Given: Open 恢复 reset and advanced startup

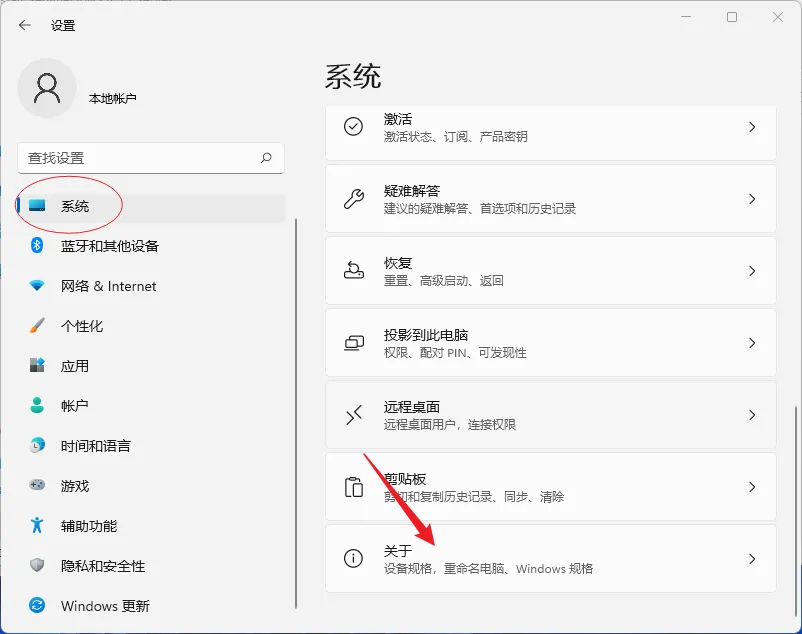Looking at the screenshot, I should coord(550,271).
